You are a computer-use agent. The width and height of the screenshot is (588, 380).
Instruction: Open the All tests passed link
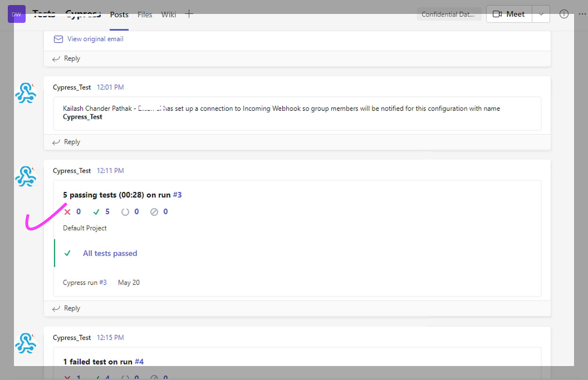tap(110, 253)
